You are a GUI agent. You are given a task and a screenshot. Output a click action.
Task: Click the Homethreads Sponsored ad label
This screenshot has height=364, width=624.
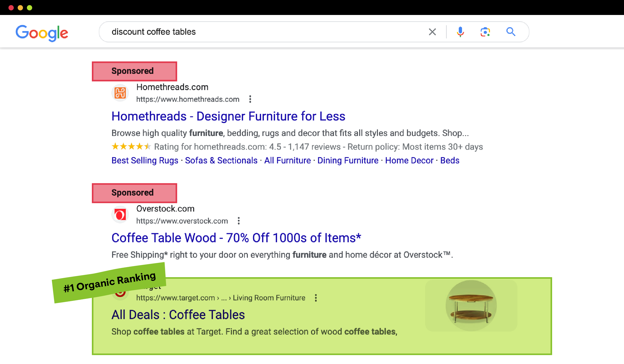133,71
